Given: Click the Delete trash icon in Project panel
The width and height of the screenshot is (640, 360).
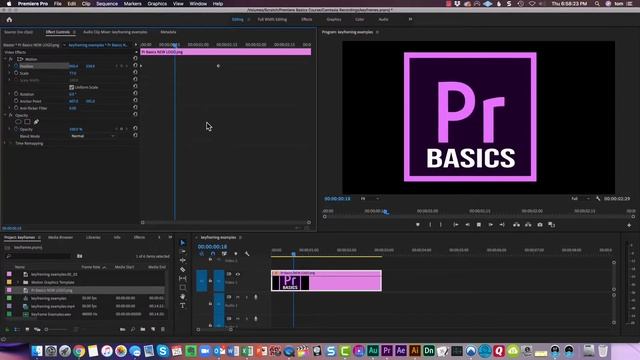Looking at the screenshot, I should 163,329.
